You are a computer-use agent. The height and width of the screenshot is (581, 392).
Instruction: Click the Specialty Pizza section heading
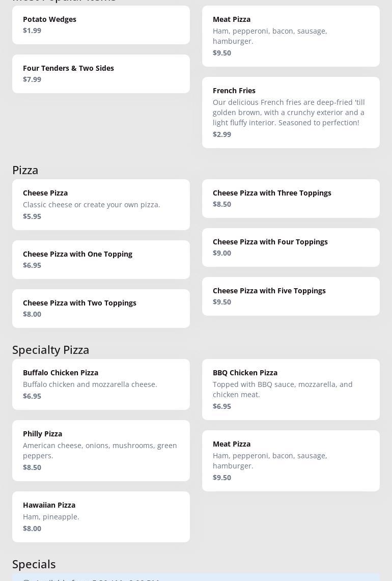click(51, 350)
